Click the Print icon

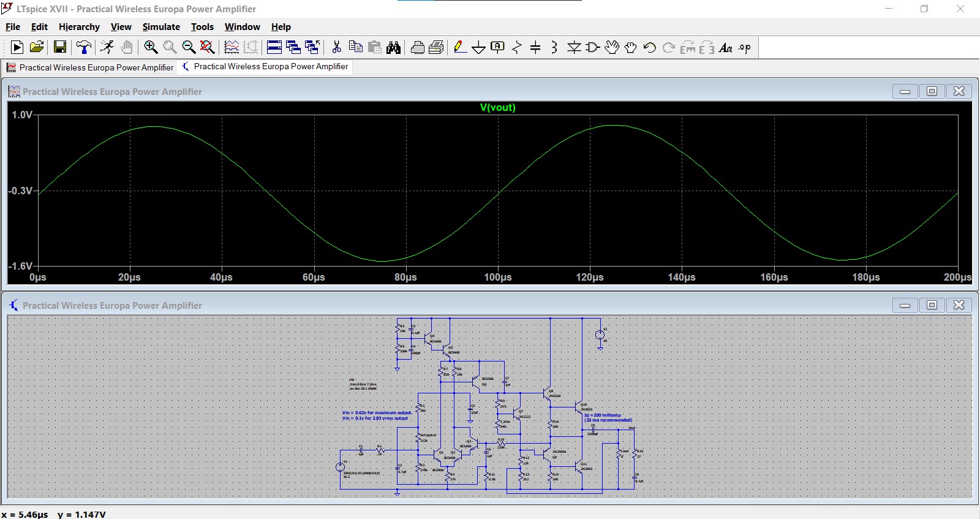click(437, 47)
